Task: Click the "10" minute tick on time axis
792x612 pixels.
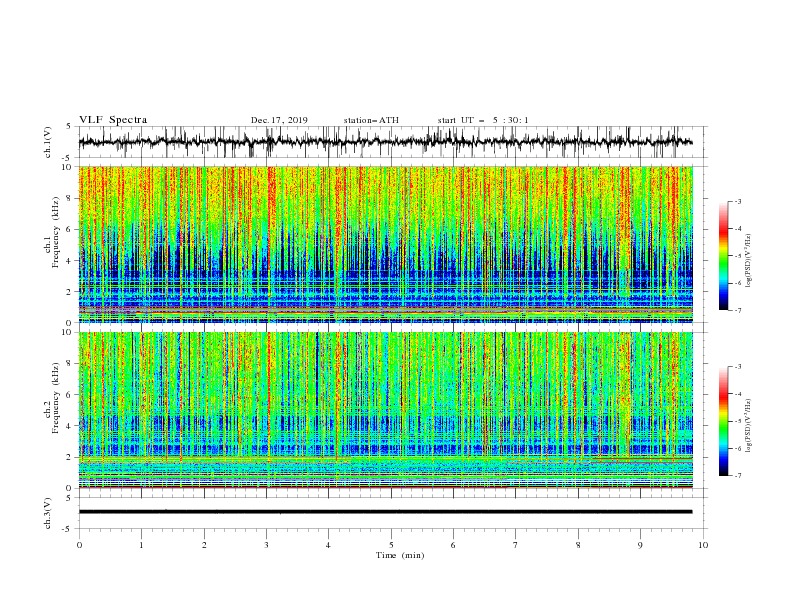Action: [x=703, y=545]
